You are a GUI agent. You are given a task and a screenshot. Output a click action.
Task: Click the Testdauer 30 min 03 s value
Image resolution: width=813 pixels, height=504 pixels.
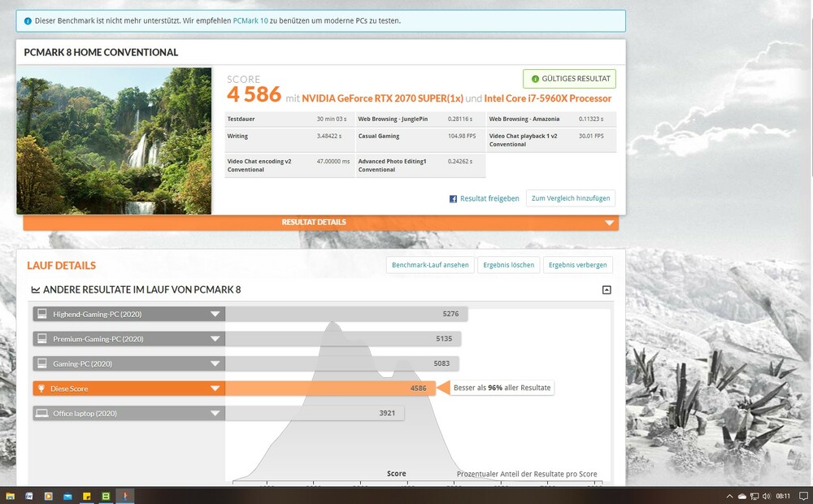pos(332,119)
